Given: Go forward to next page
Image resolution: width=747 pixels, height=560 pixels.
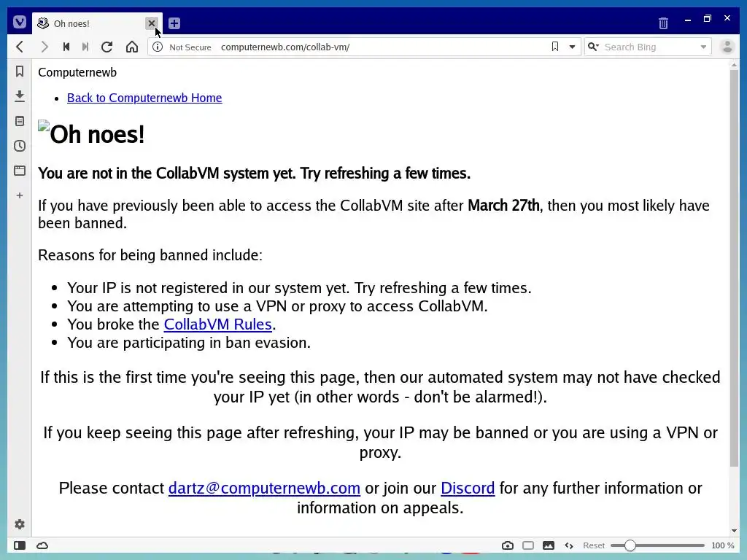Looking at the screenshot, I should coord(44,47).
